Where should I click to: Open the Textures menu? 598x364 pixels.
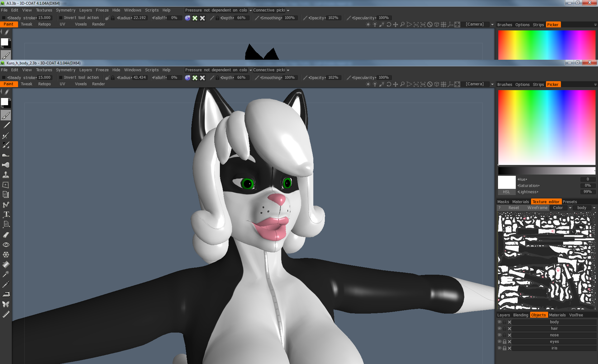click(x=44, y=70)
